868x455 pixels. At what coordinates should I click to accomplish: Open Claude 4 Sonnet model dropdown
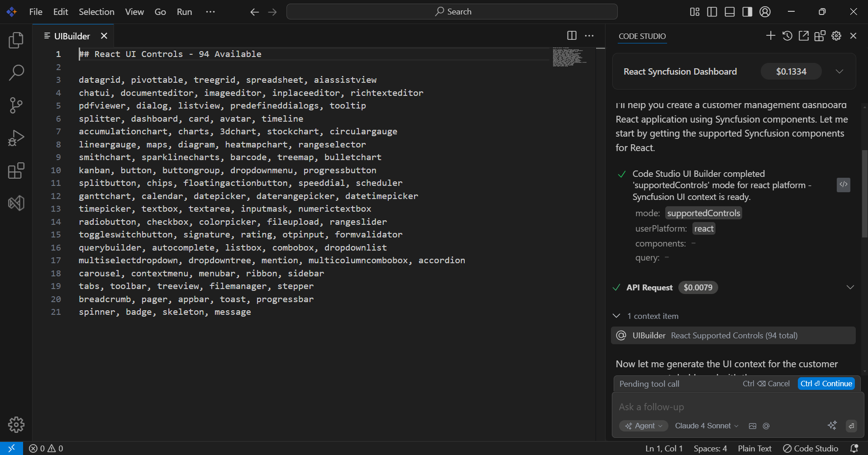[x=706, y=426]
